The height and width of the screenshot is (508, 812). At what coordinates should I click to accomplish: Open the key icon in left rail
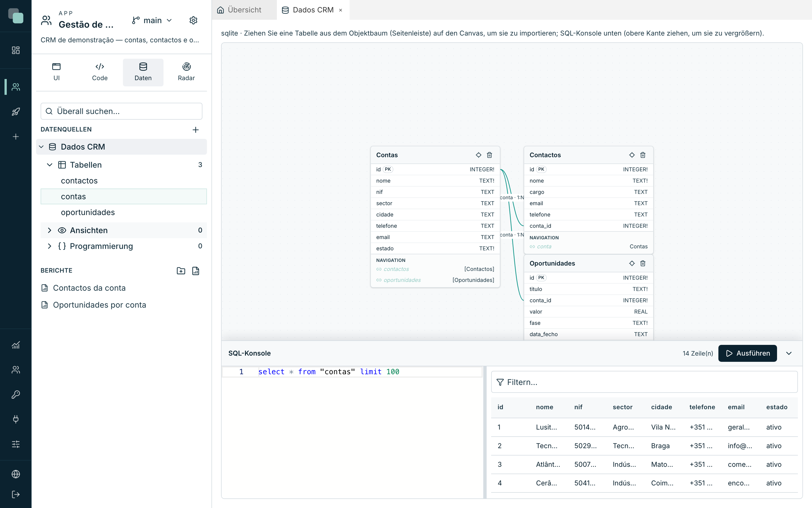16,395
